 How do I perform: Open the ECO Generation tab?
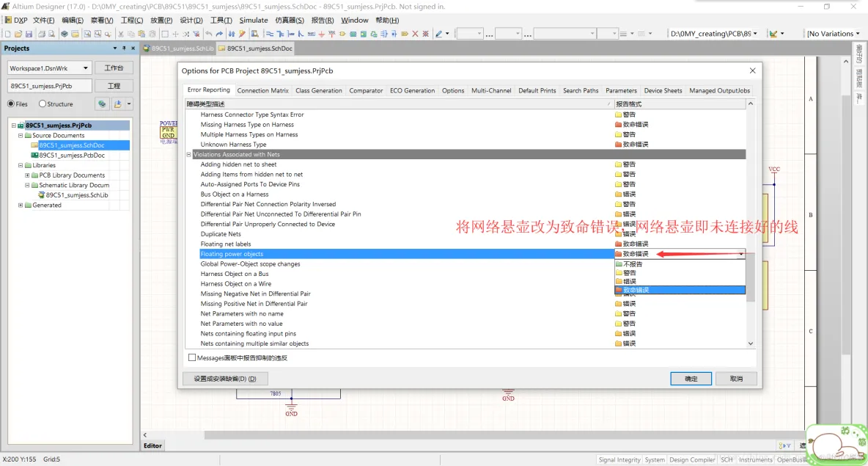click(413, 90)
